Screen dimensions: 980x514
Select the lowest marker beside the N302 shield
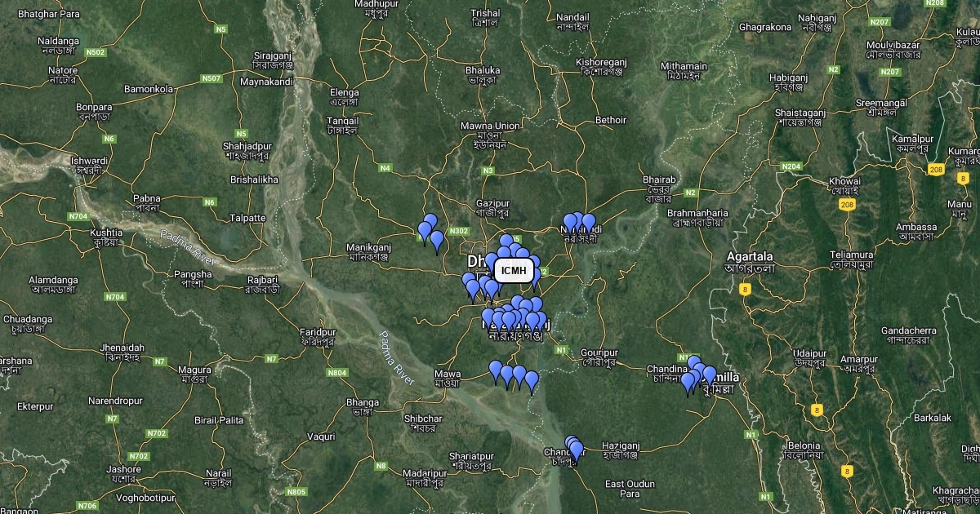click(437, 242)
